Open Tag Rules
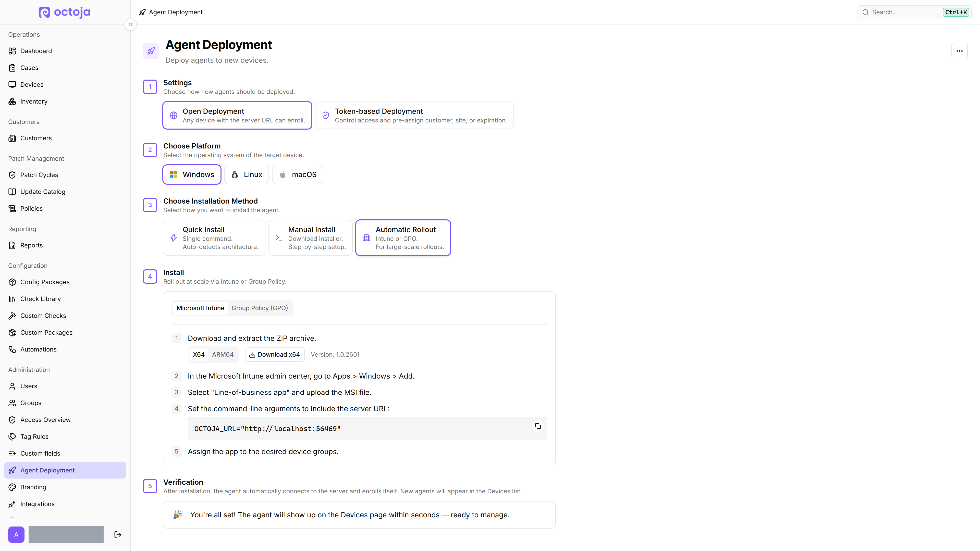This screenshot has height=551, width=980. click(x=65, y=436)
